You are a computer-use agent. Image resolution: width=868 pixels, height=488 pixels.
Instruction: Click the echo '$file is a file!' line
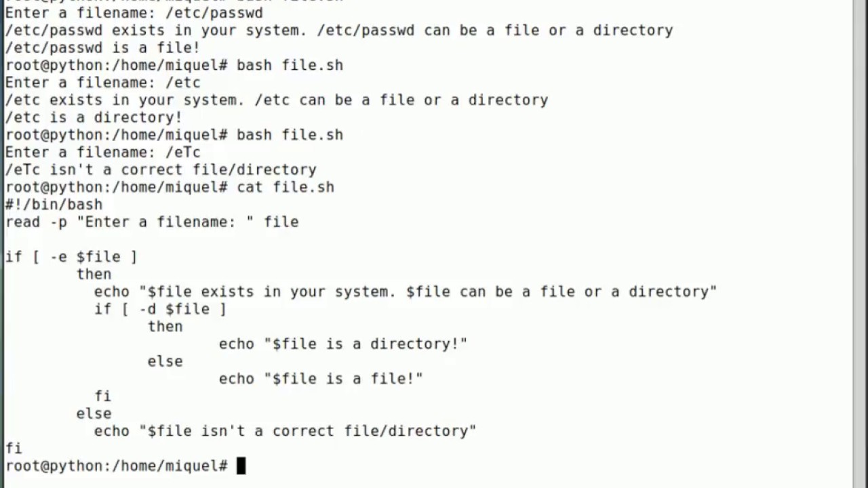point(321,379)
